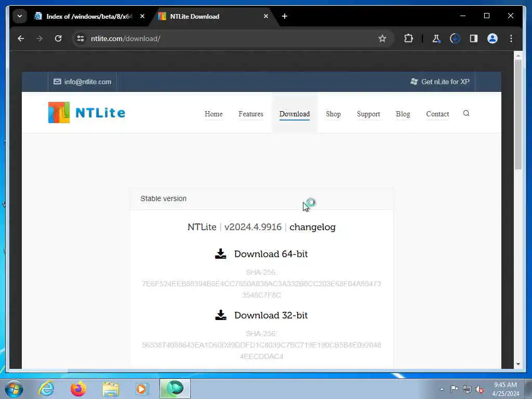
Task: Click the Download 64-bit link
Action: (271, 254)
